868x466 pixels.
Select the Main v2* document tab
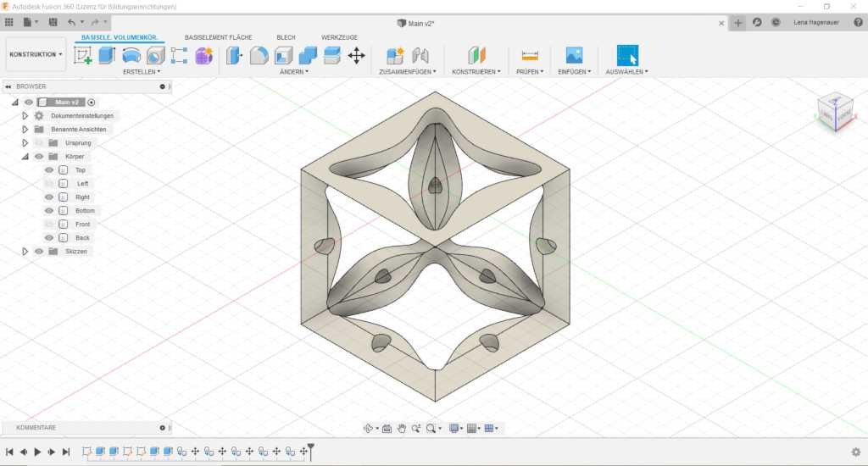415,23
